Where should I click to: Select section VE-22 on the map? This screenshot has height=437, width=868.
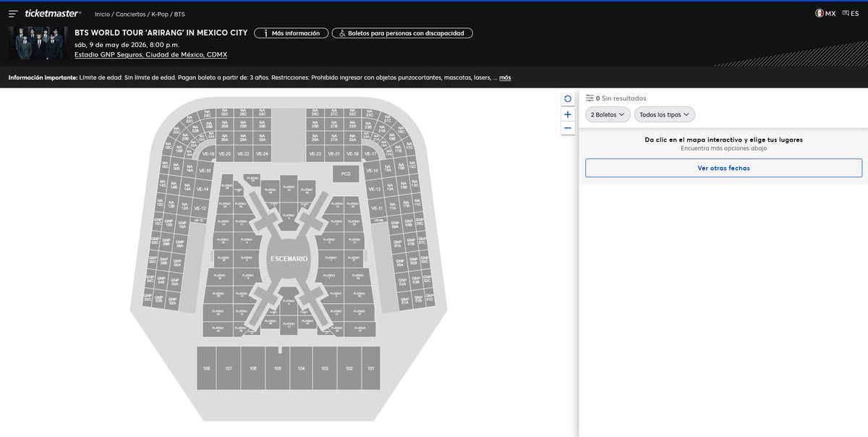(243, 154)
